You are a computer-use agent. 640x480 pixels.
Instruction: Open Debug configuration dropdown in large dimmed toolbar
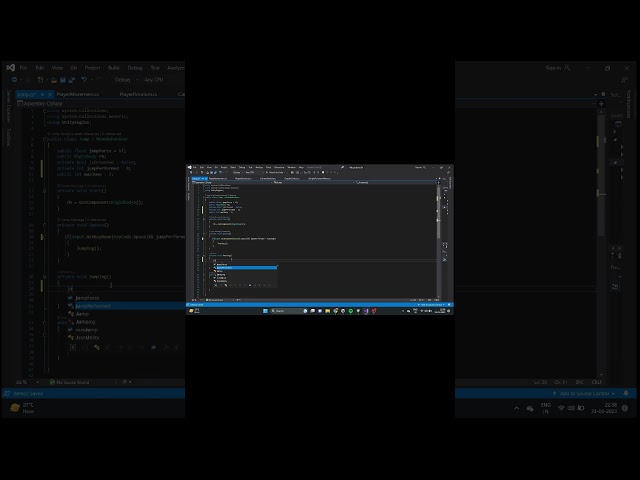tap(126, 80)
